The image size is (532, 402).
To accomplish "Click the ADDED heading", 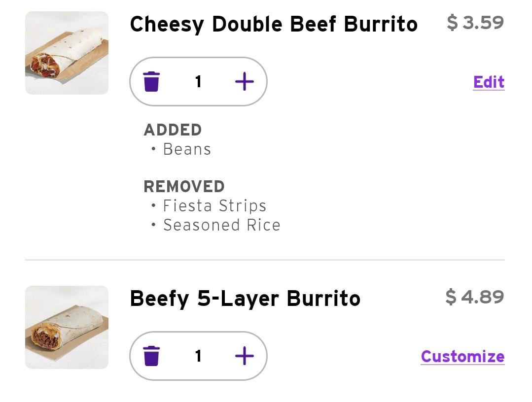I will click(173, 130).
